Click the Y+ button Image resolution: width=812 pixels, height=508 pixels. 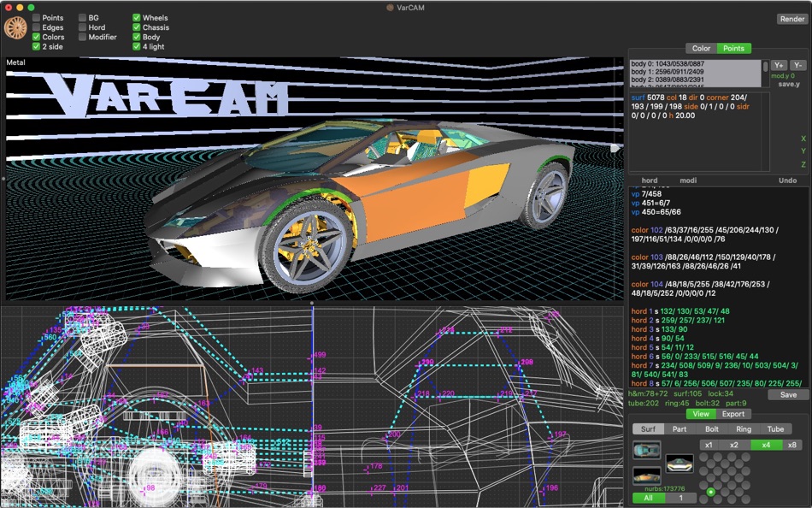pos(779,65)
